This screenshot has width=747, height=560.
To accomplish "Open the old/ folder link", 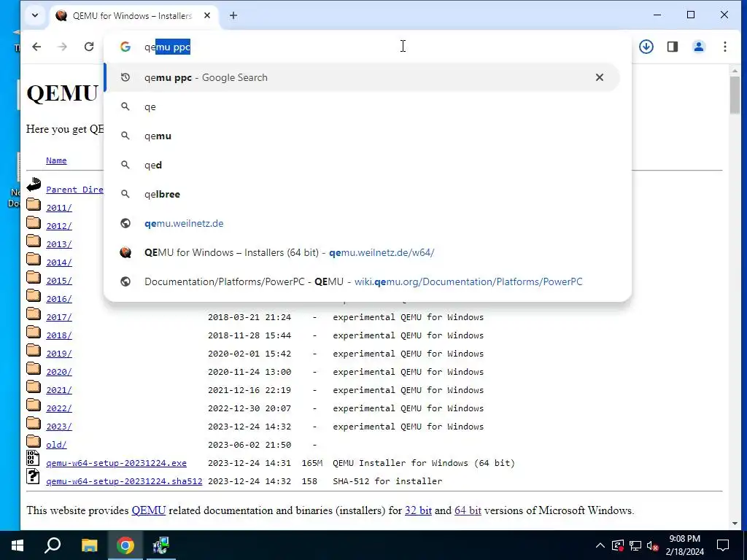I will [x=56, y=445].
